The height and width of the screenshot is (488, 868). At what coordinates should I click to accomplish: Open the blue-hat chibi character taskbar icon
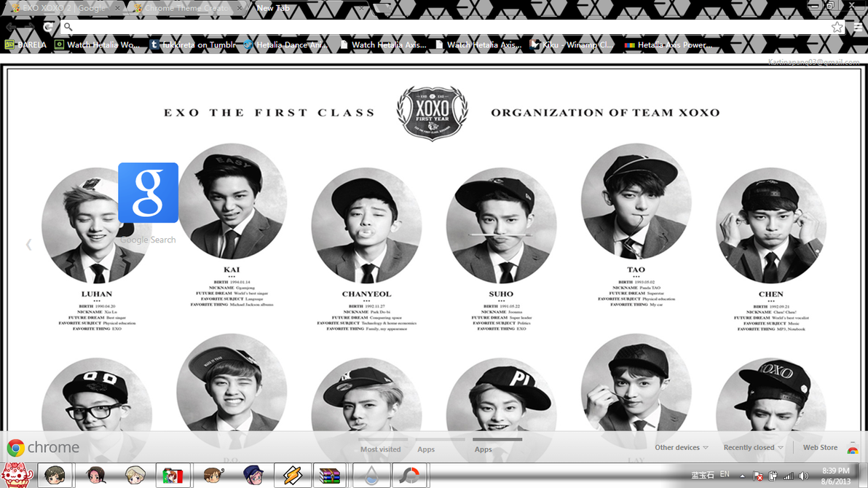[253, 476]
